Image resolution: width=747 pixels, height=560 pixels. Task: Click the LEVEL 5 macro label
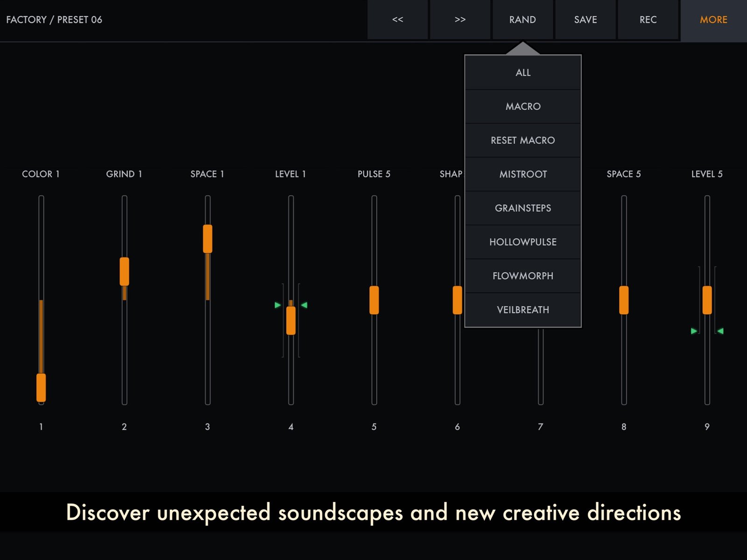point(707,174)
